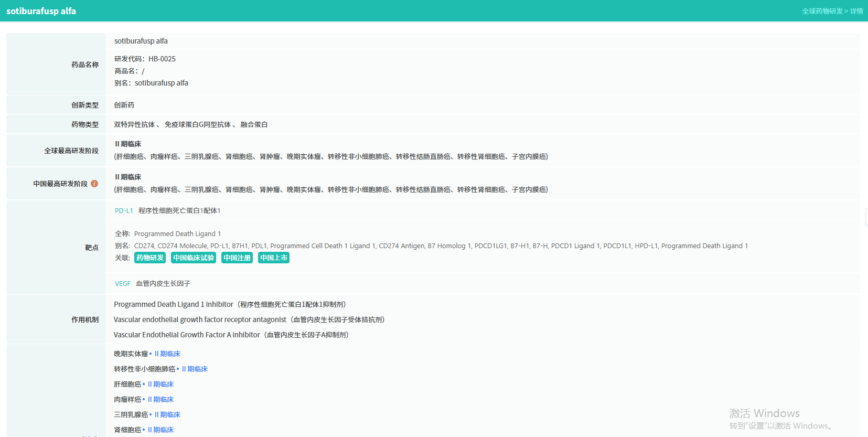Click II期临床 under 中国最高研发阶段
Image resolution: width=868 pixels, height=437 pixels.
(x=128, y=177)
